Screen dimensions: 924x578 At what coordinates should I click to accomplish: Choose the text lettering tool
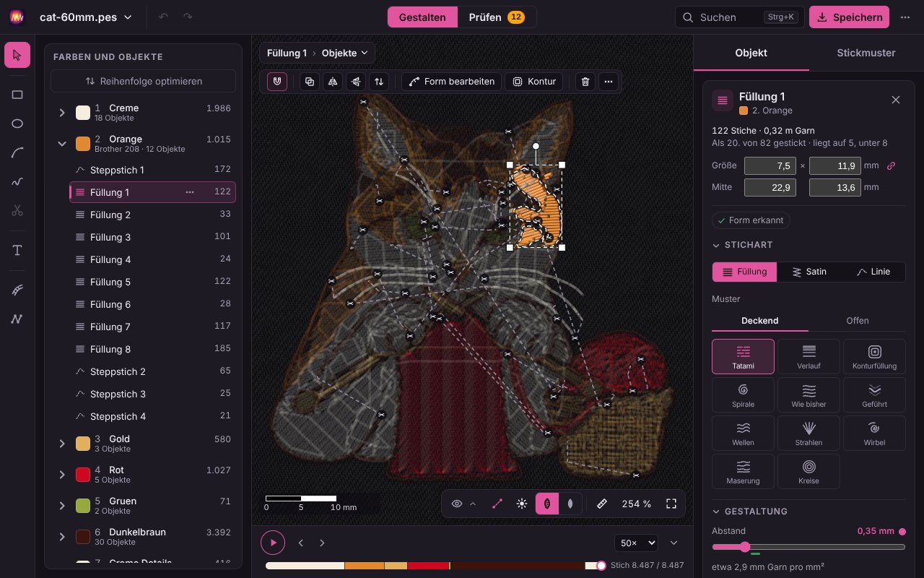17,251
